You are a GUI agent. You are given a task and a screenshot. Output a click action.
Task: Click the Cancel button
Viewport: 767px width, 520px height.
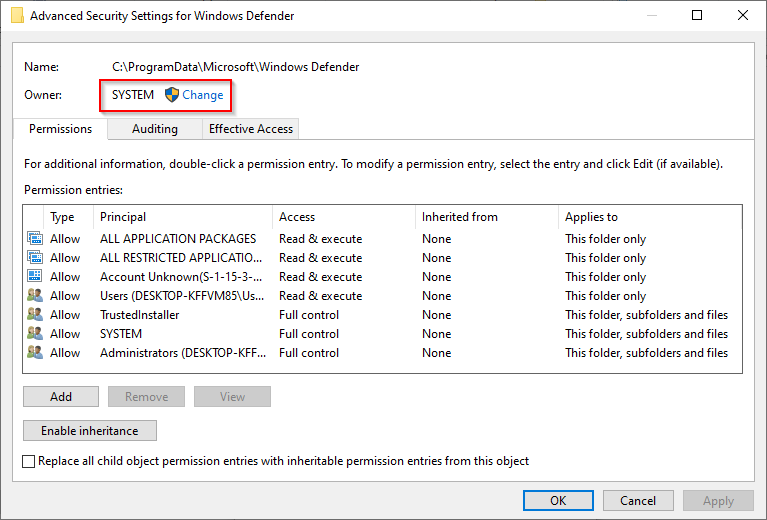[x=638, y=500]
